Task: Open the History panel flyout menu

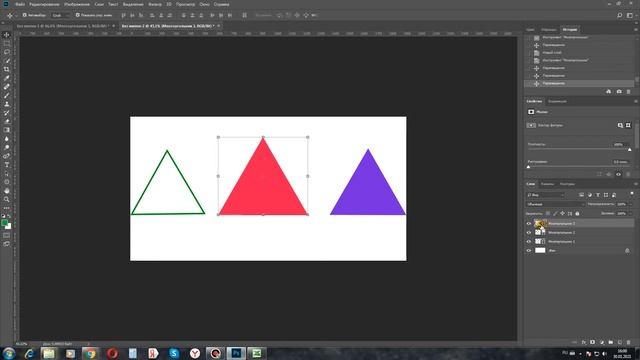Action: [x=635, y=29]
